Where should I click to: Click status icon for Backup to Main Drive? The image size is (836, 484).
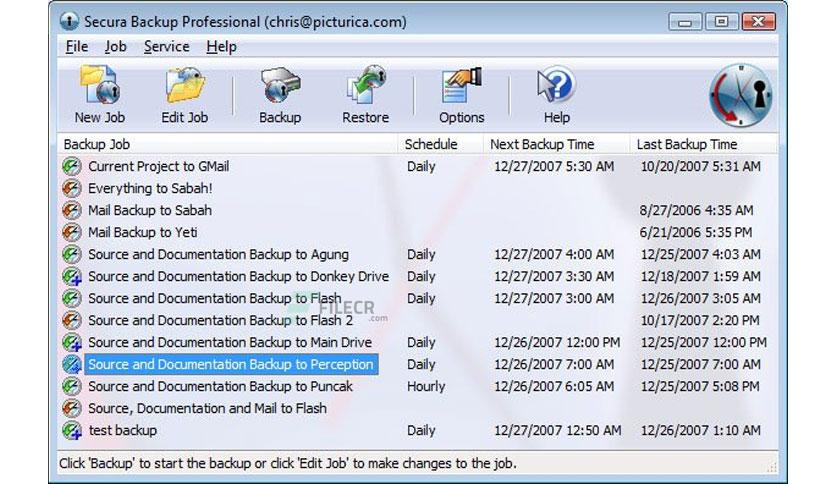71,342
